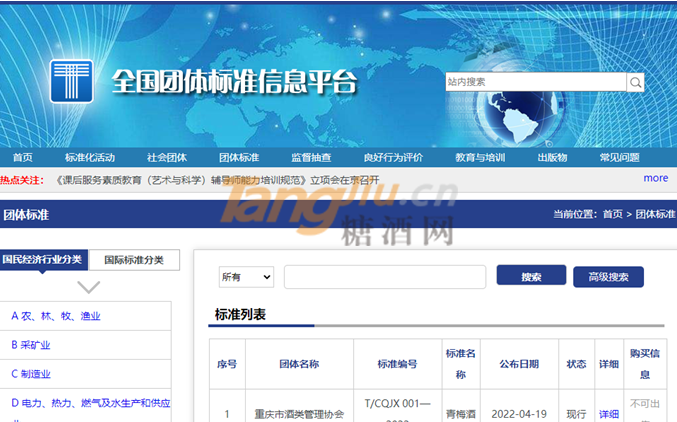Open the 所有 search scope dropdown
677x422 pixels.
pyautogui.click(x=246, y=277)
